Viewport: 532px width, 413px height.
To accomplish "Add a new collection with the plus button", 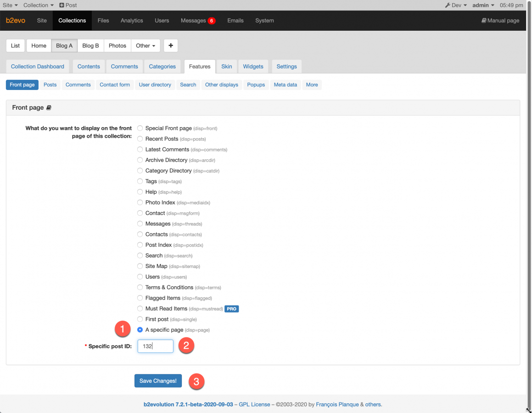I will pos(170,45).
